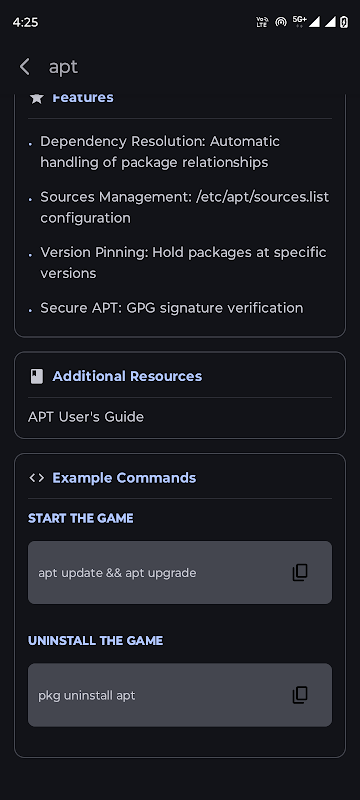
Task: Select the apt update && apt upgrade command box
Action: [180, 572]
